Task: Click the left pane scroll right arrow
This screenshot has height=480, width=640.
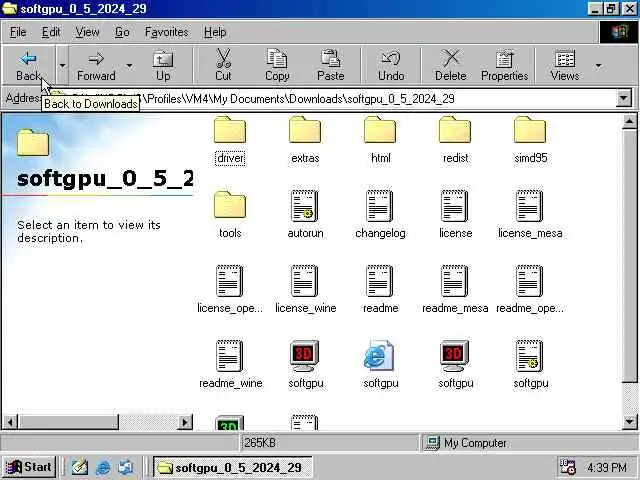Action: pyautogui.click(x=186, y=422)
